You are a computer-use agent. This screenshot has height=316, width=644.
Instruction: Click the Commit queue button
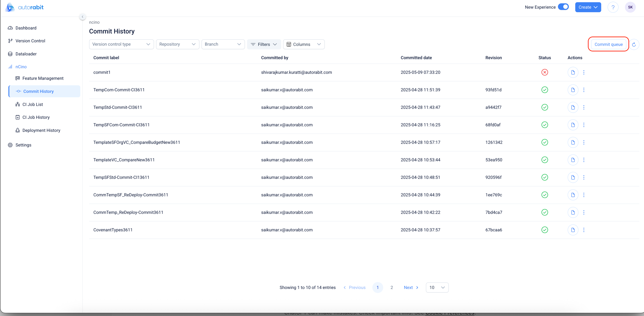pos(609,44)
